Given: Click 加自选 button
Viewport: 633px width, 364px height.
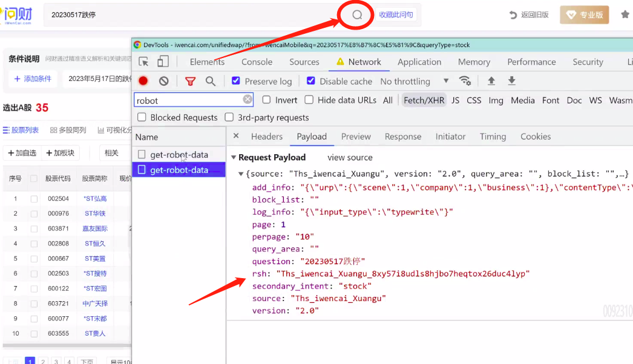Looking at the screenshot, I should (x=22, y=153).
